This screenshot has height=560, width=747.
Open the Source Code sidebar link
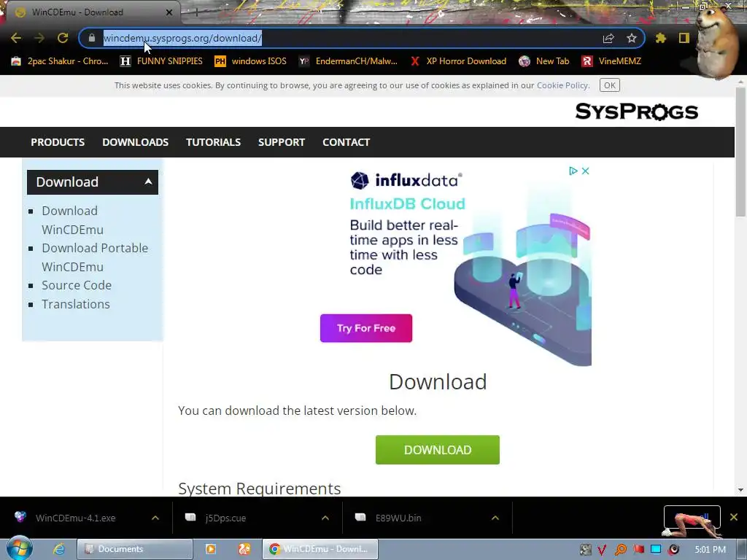[76, 285]
